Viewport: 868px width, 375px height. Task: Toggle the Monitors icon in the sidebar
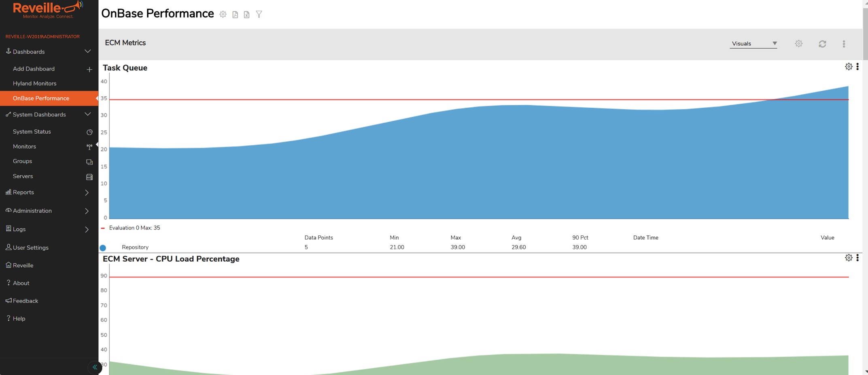pos(89,147)
